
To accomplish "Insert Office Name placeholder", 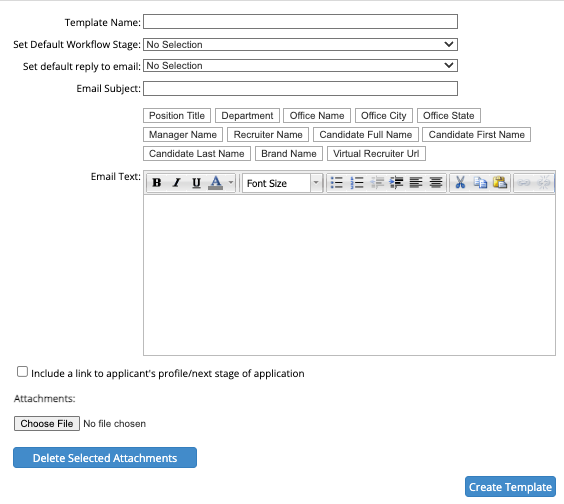I will [317, 115].
